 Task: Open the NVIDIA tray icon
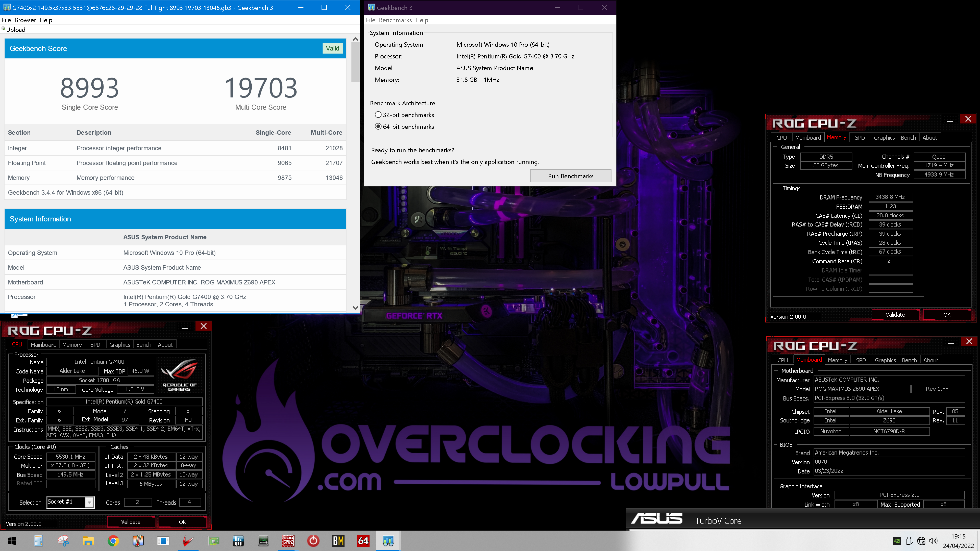897,541
